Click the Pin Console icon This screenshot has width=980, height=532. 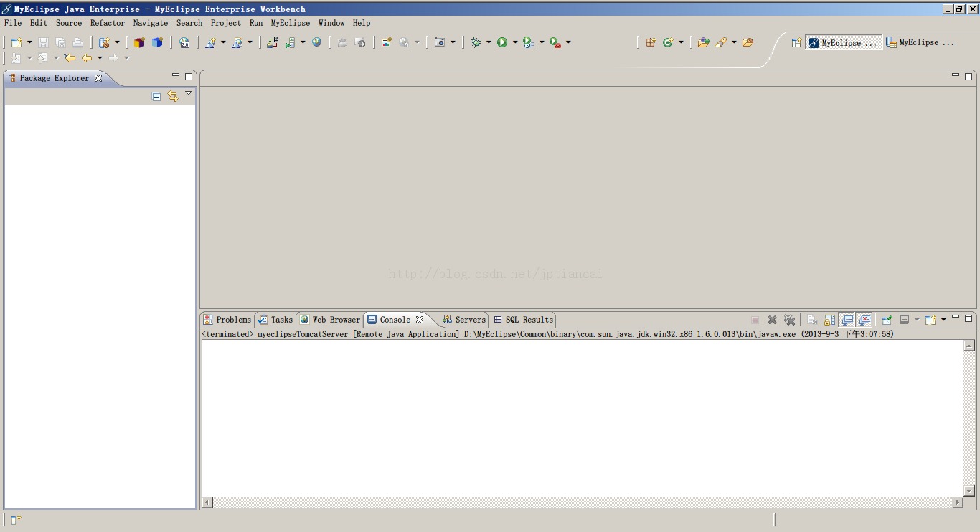point(887,320)
